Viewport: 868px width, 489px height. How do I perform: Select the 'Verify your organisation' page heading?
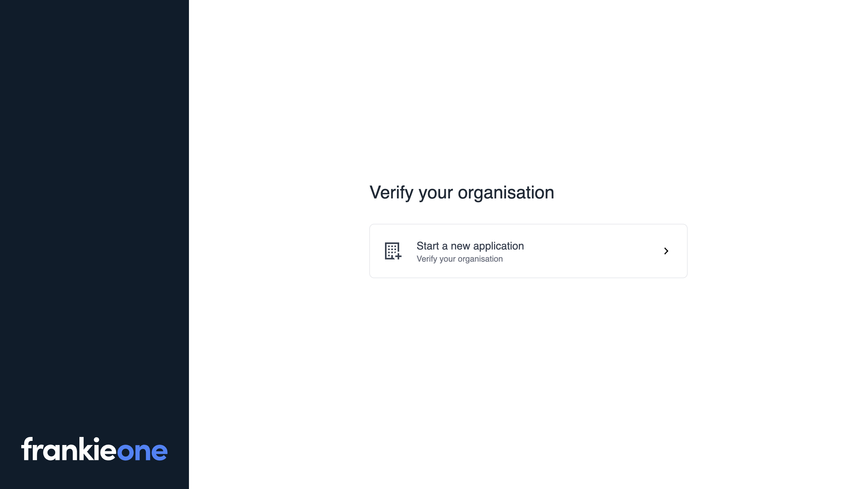click(462, 193)
